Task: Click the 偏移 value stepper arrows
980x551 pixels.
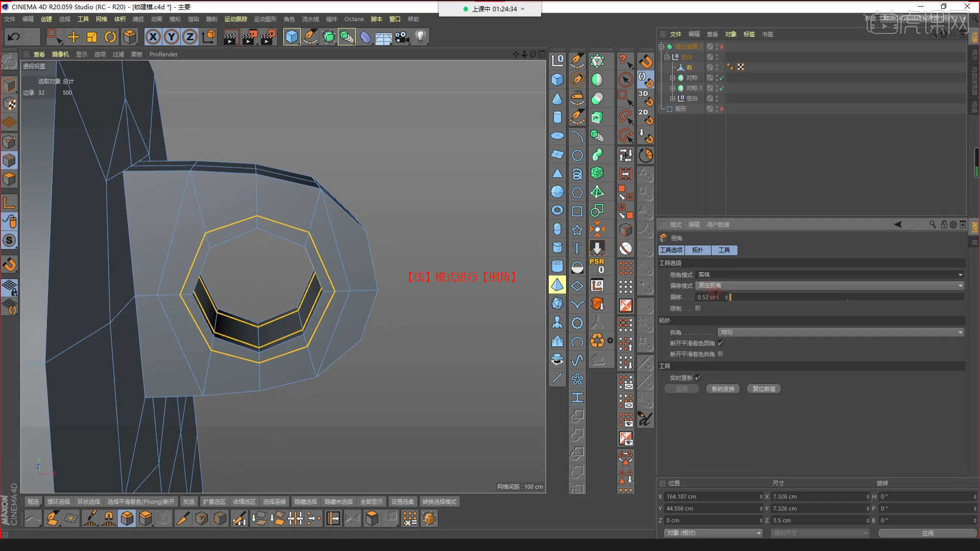Action: pos(726,297)
